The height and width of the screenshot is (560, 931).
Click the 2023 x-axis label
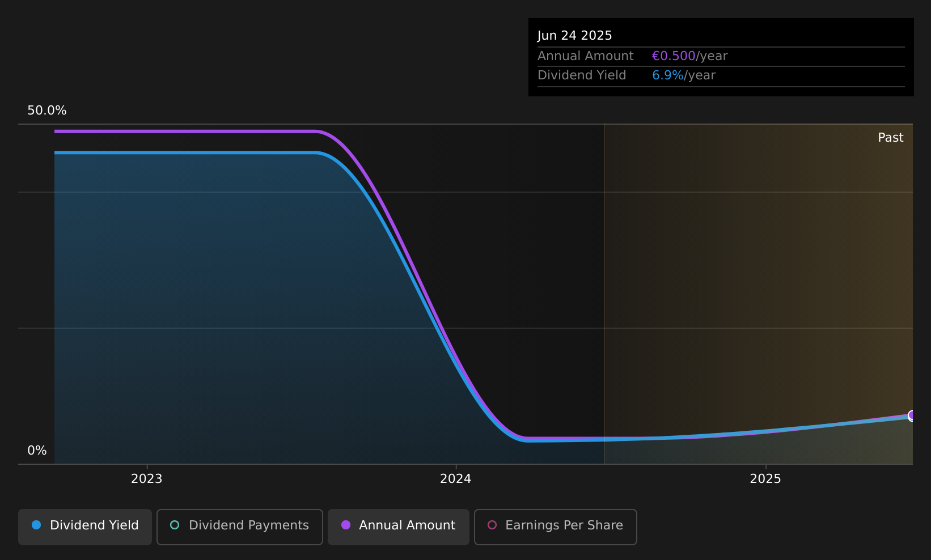coord(147,479)
